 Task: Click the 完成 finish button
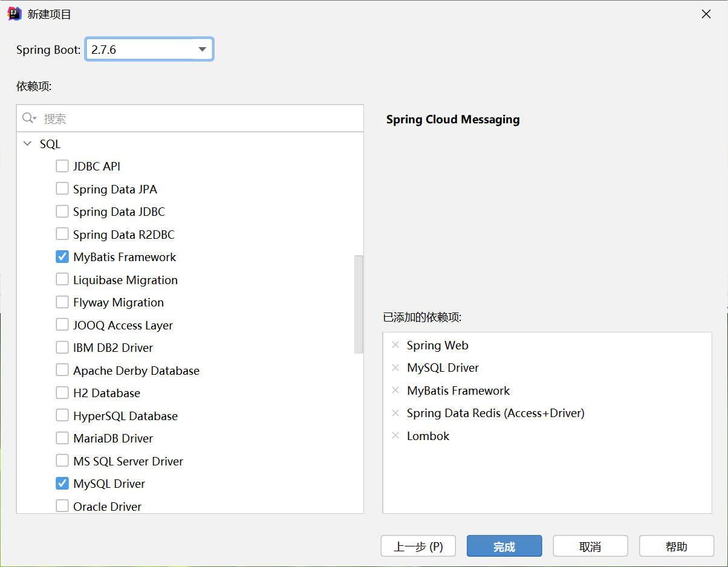click(x=504, y=546)
